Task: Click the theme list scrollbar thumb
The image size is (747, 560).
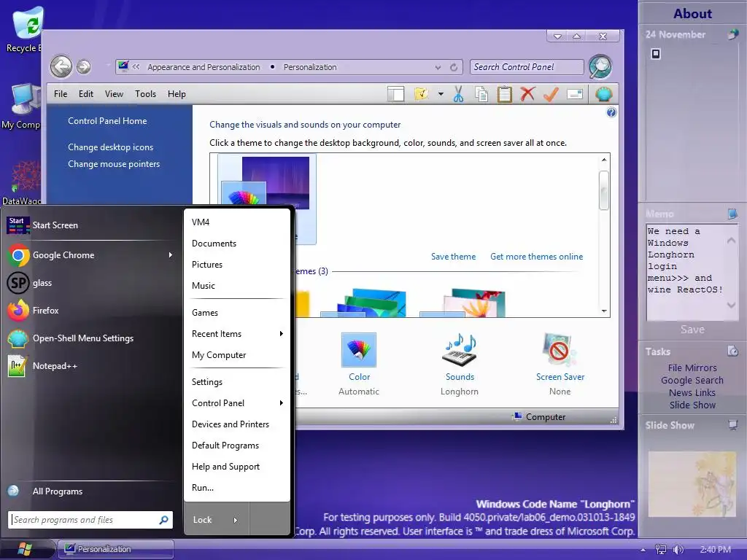Action: tap(603, 190)
